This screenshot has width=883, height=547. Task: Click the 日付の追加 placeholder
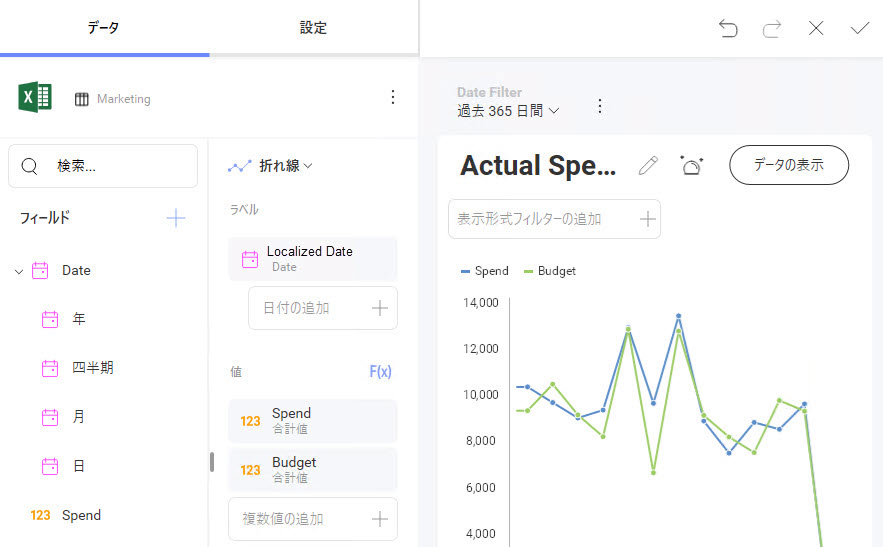click(296, 308)
